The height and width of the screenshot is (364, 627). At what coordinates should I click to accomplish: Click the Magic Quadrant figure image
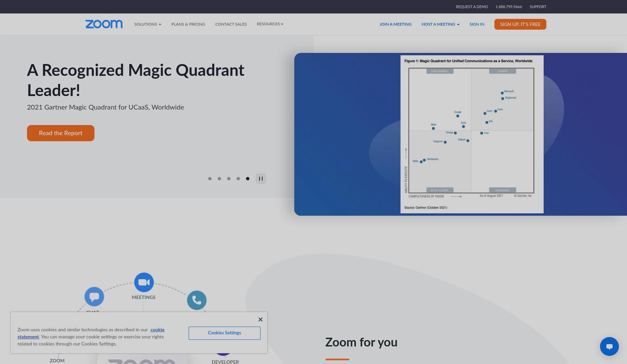tap(472, 134)
